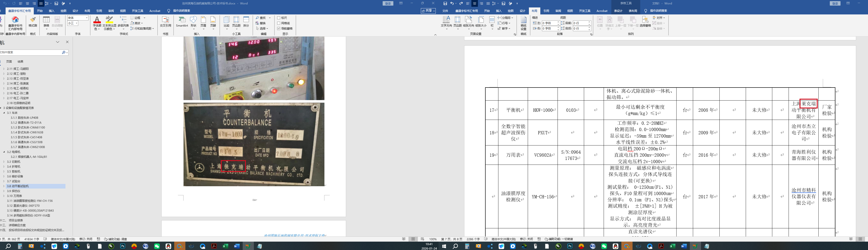Viewport: 868px width, 250px height.
Task: Click the 登录 sign-in button in left window
Action: [388, 3]
